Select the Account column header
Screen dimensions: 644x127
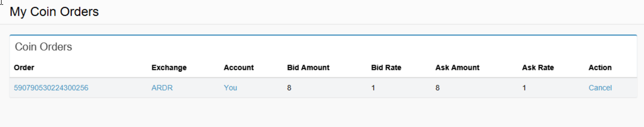[239, 68]
